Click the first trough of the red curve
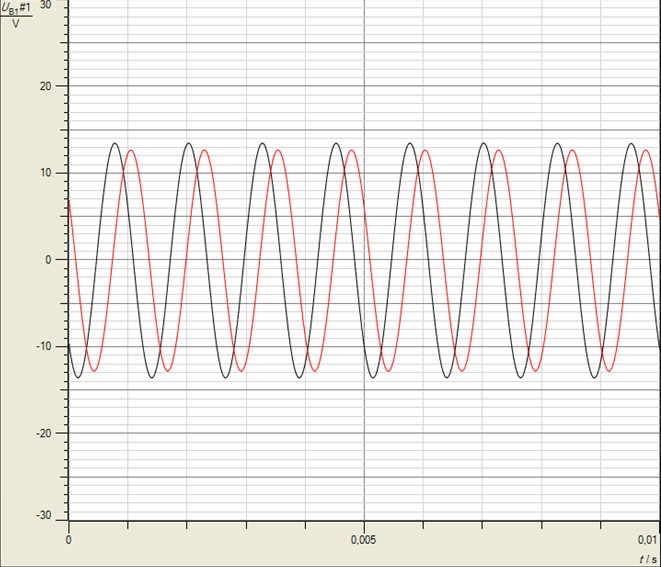 click(94, 372)
